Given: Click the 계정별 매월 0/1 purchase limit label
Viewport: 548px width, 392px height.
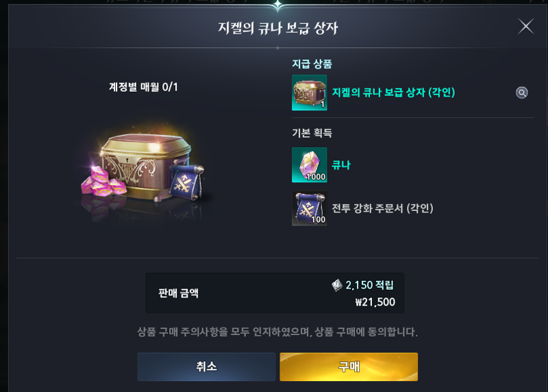Looking at the screenshot, I should click(x=143, y=87).
